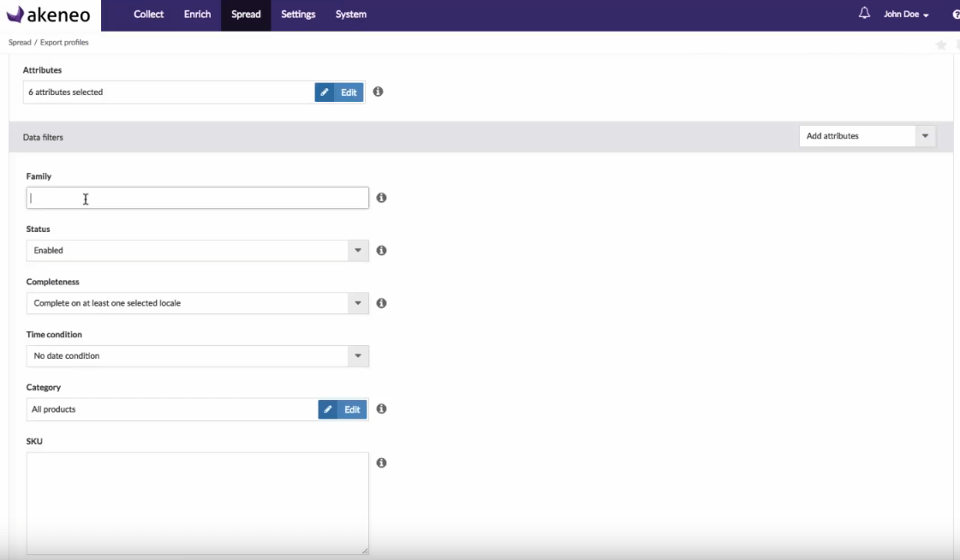Open the System menu

pos(351,14)
